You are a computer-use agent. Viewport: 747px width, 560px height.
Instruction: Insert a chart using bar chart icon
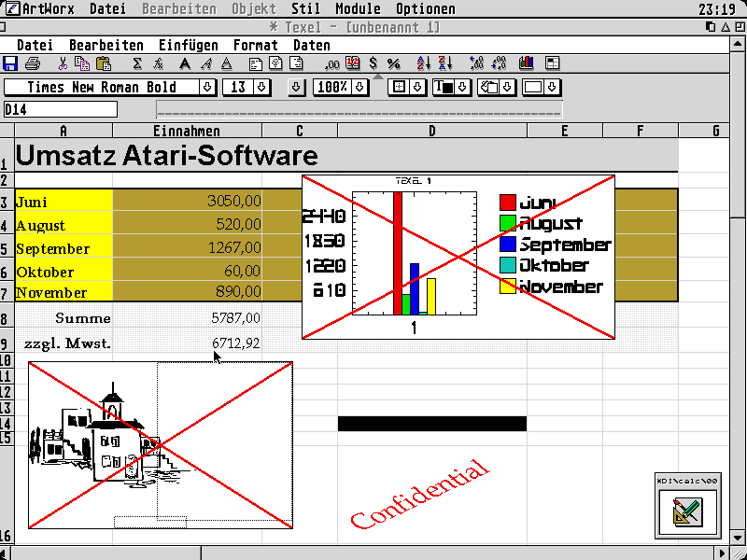coord(527,63)
